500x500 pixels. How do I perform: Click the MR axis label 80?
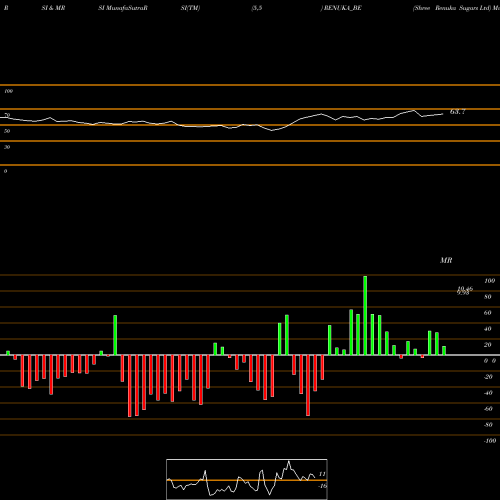point(488,297)
